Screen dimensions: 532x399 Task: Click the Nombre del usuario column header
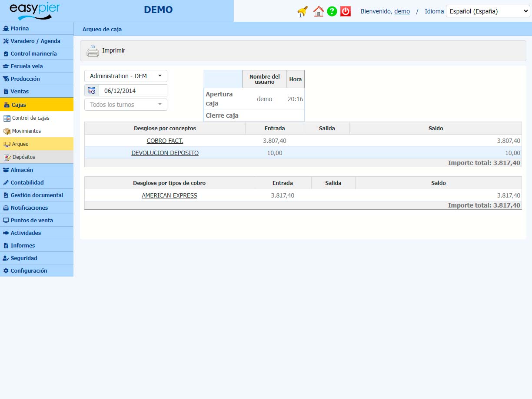click(x=264, y=79)
